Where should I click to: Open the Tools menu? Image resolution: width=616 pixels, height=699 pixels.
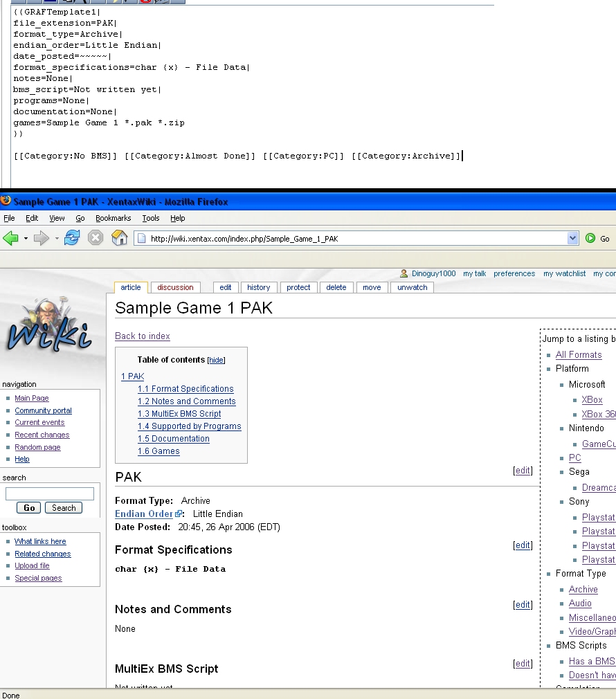[151, 218]
